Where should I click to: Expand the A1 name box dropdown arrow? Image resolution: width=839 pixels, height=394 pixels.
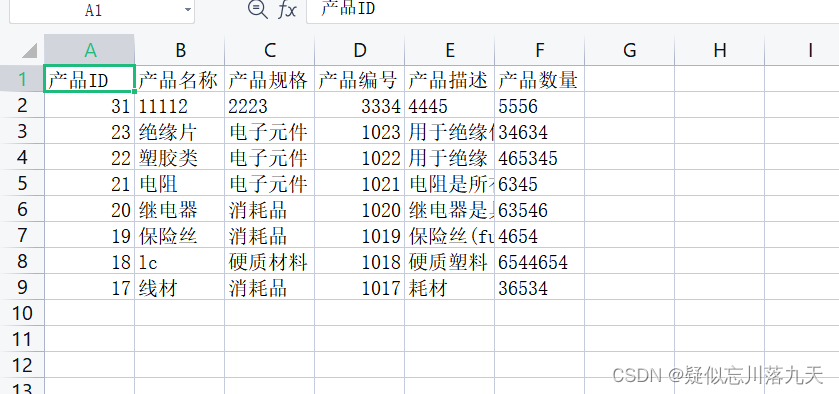tap(187, 10)
